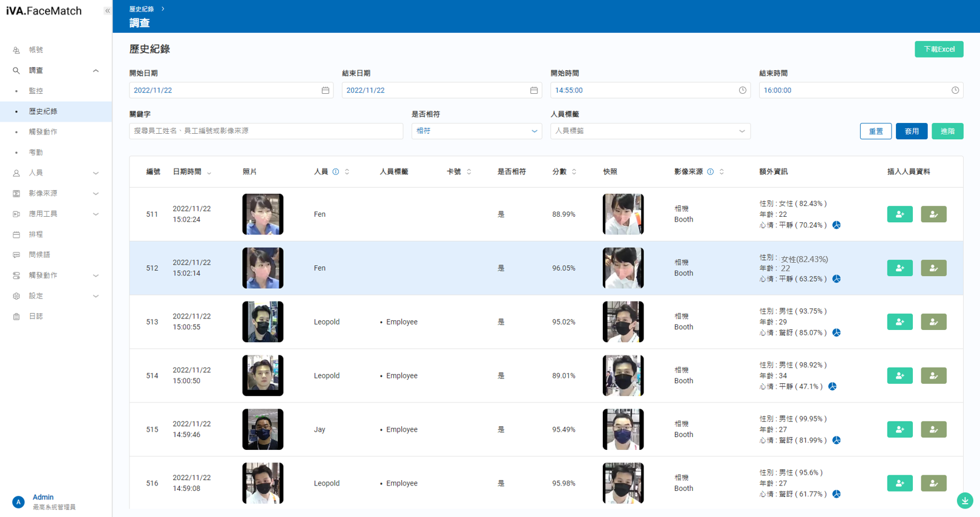Click the 下載Excel button
The height and width of the screenshot is (517, 980).
(938, 49)
